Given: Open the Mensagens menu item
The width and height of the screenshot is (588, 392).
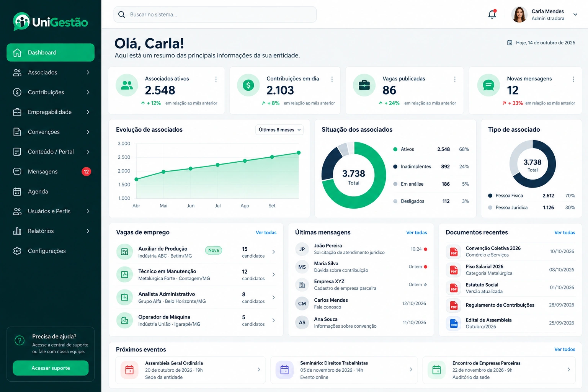Looking at the screenshot, I should 51,171.
